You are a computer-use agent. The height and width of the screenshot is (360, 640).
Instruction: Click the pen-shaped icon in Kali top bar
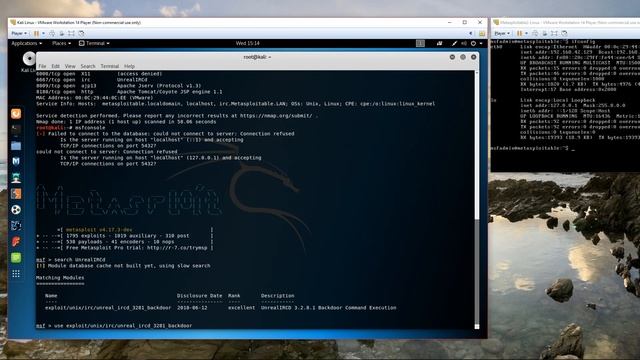[x=454, y=43]
